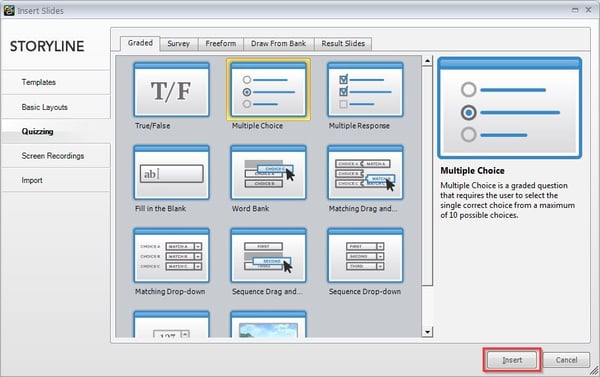Viewport: 600px width, 377px height.
Task: Select the Multiple Response question icon
Action: coord(365,90)
